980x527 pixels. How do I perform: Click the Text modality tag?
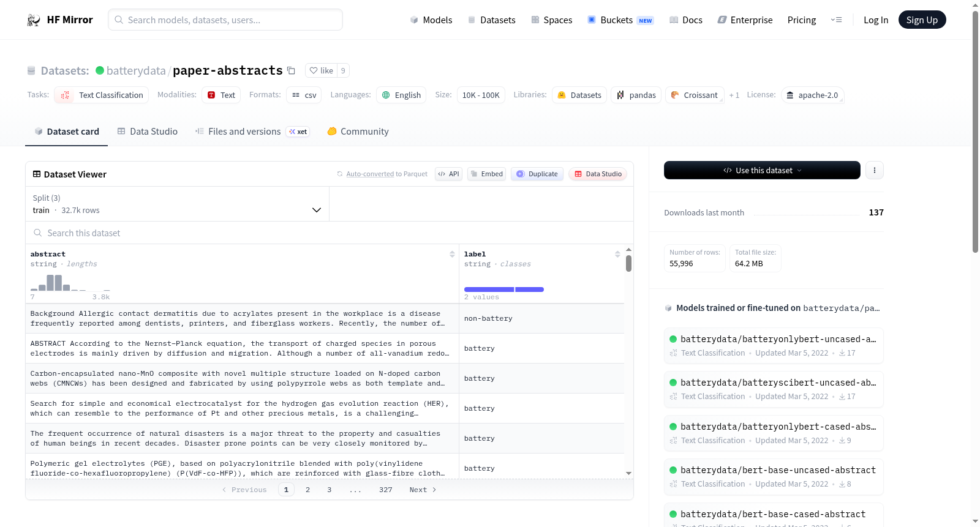pos(221,95)
